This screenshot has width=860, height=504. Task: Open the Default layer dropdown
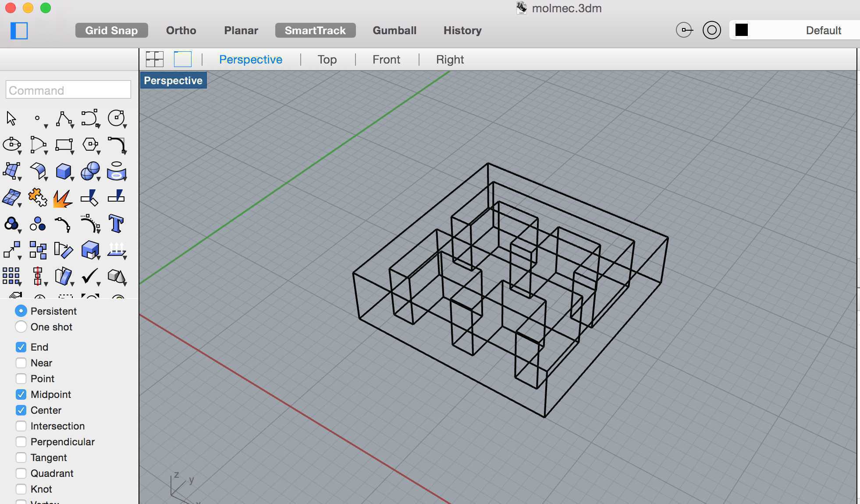point(794,30)
